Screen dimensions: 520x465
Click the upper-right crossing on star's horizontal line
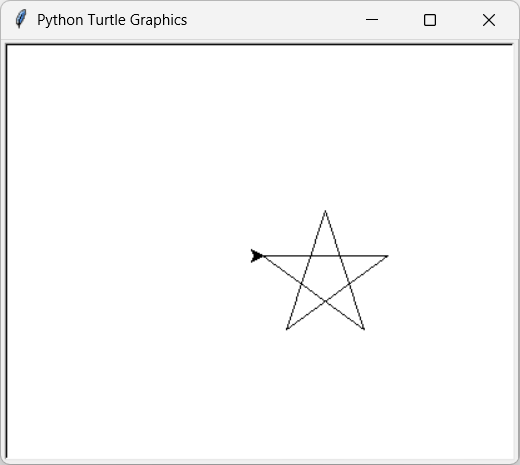[x=339, y=256]
